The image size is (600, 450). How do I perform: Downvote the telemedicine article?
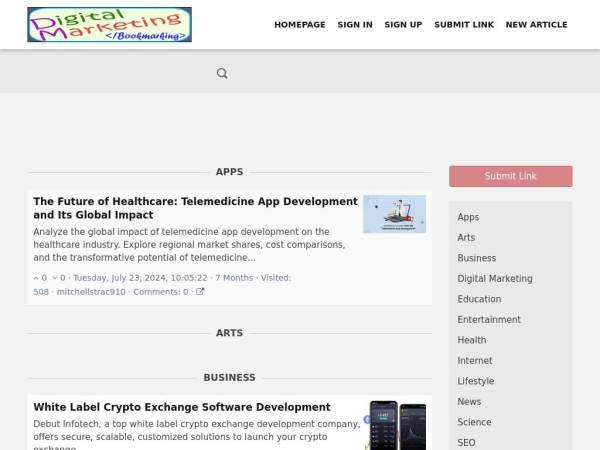click(x=56, y=278)
